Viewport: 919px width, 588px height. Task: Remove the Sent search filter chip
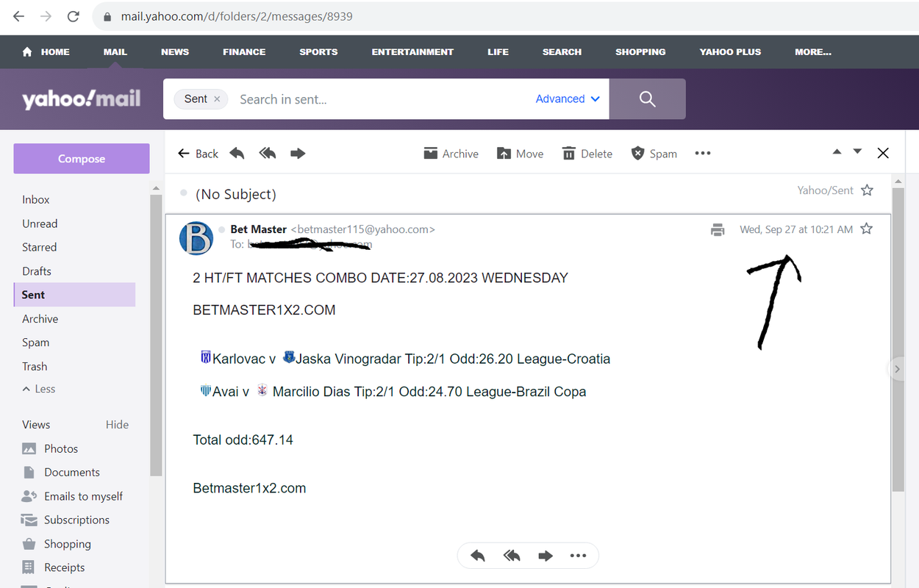tap(217, 99)
